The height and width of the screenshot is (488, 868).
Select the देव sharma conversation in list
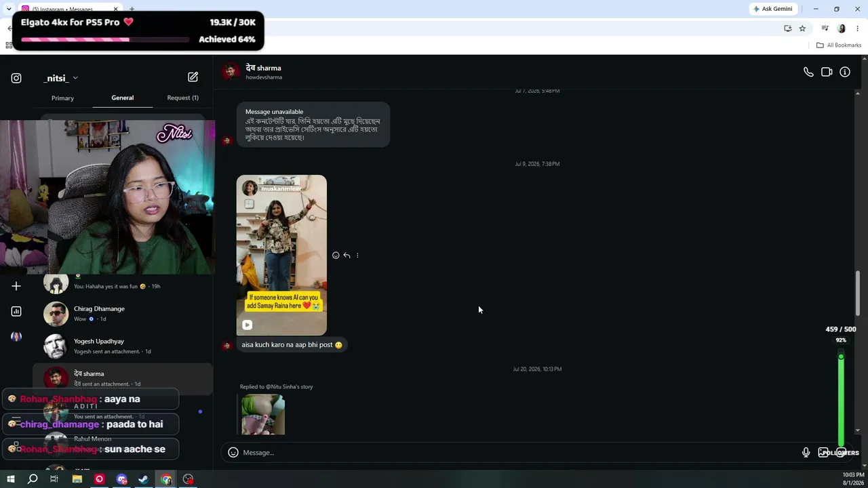click(123, 378)
